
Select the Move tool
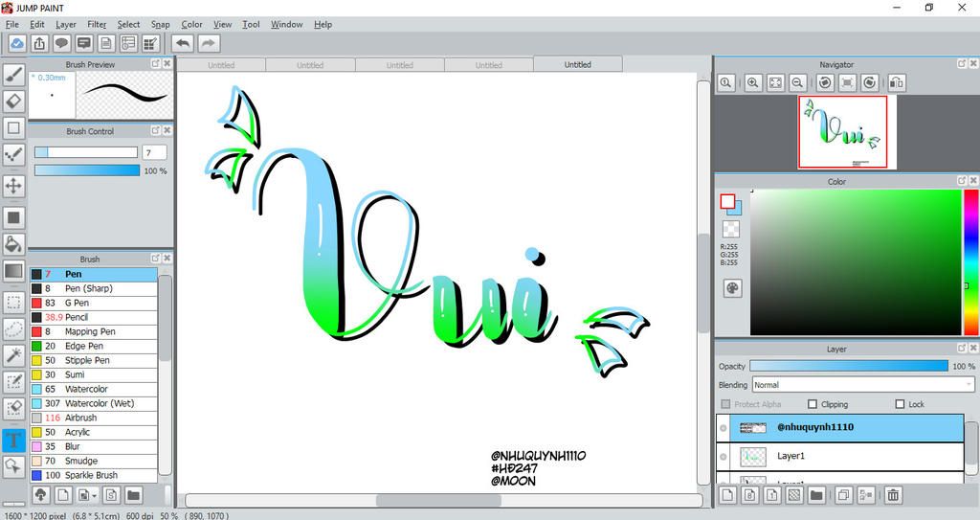click(x=13, y=186)
